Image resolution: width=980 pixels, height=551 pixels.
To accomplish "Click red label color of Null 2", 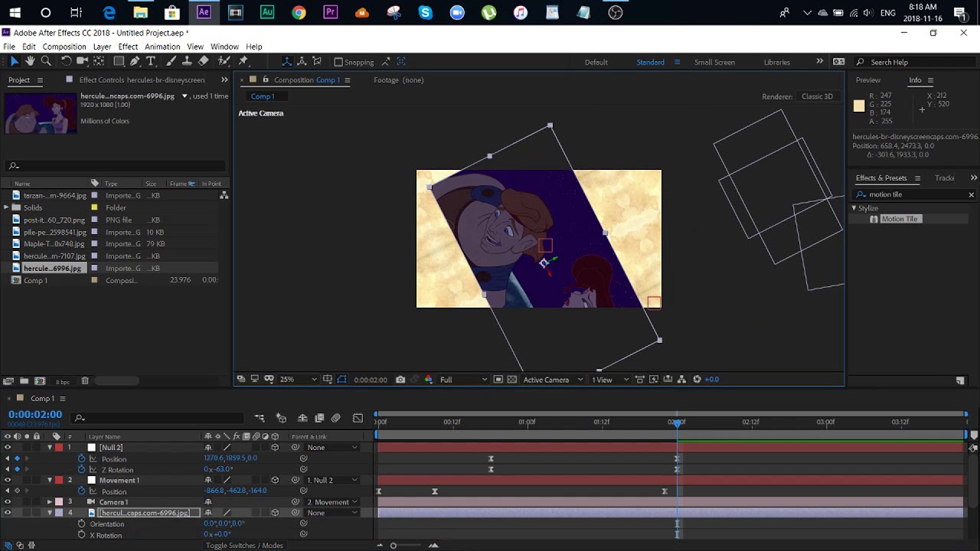I will [59, 448].
